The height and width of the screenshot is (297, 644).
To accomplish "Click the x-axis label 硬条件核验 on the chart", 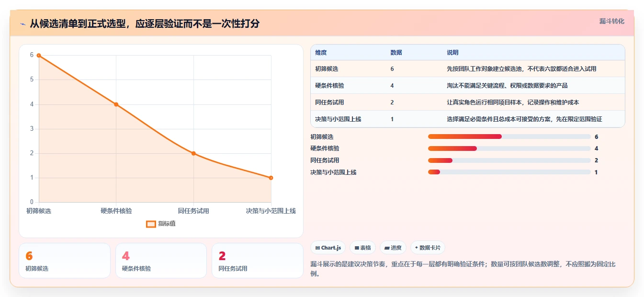I will (x=116, y=211).
